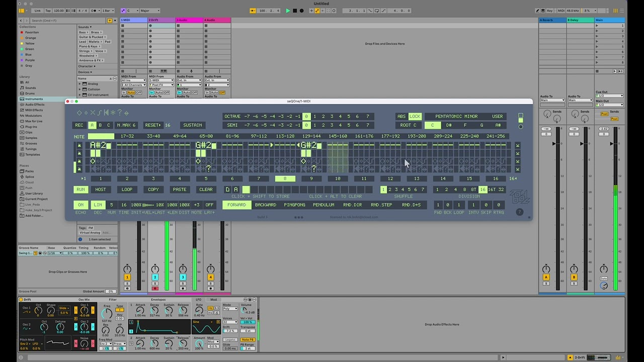Click the Sounds note icon in Library
Image resolution: width=644 pixels, height=362 pixels.
22,88
